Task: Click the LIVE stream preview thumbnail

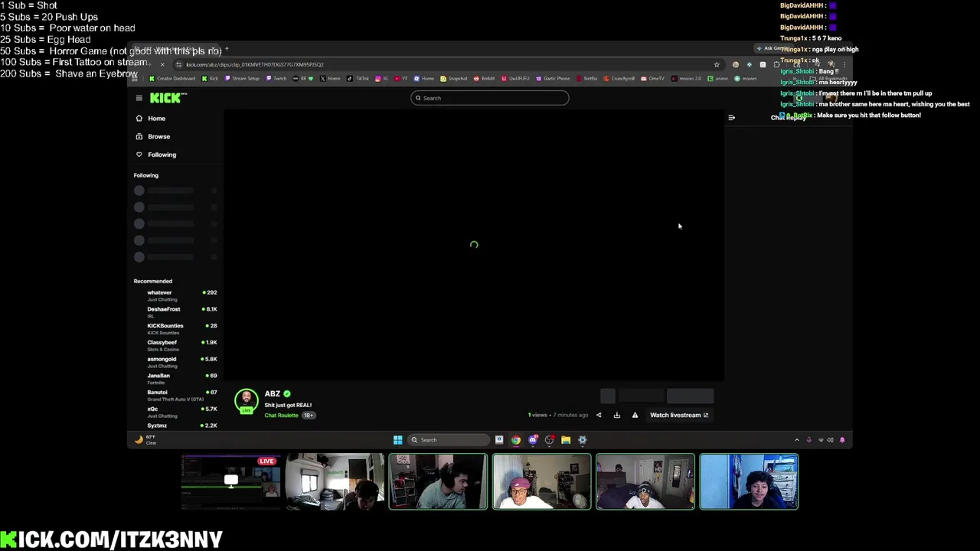Action: 230,481
